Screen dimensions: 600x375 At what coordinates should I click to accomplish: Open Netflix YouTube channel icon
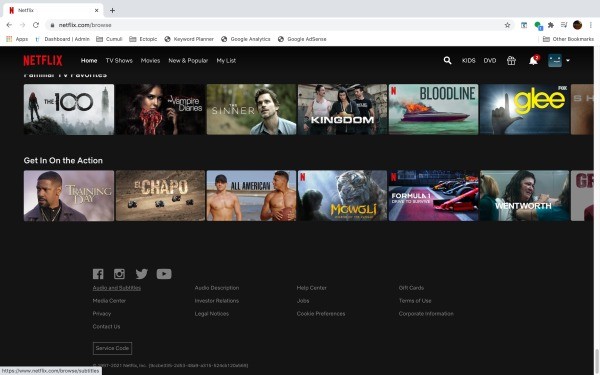[x=164, y=274]
